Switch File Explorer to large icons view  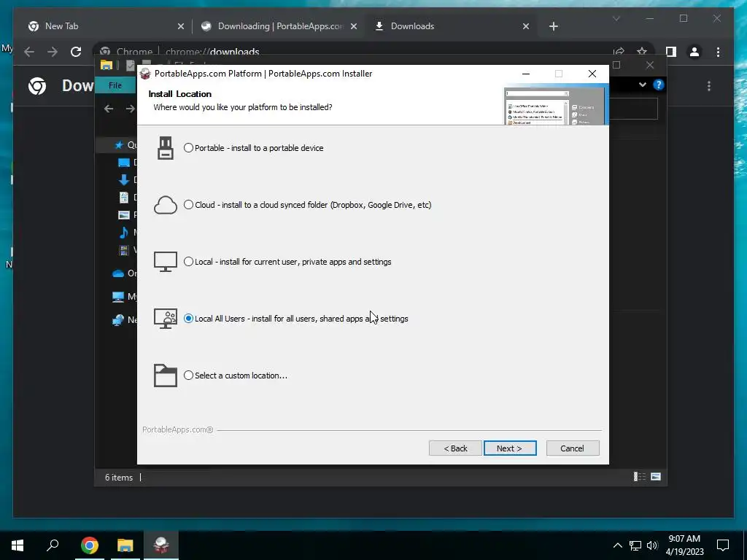coord(656,477)
